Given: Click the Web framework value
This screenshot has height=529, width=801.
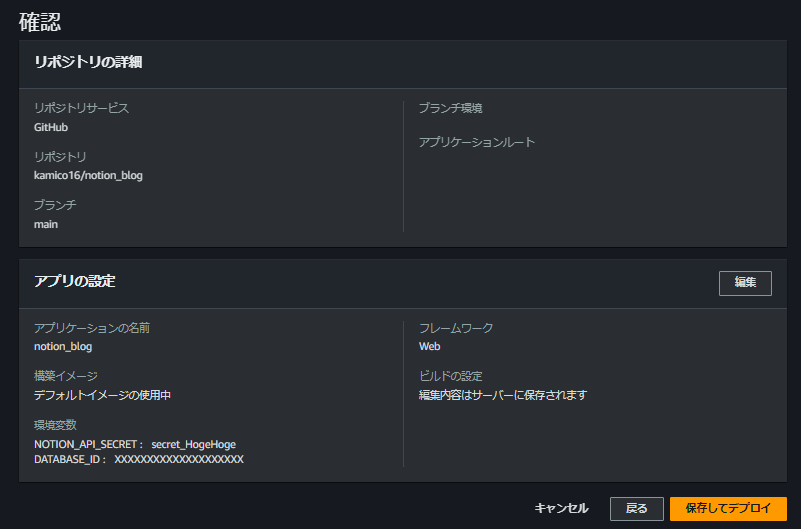Looking at the screenshot, I should [430, 347].
